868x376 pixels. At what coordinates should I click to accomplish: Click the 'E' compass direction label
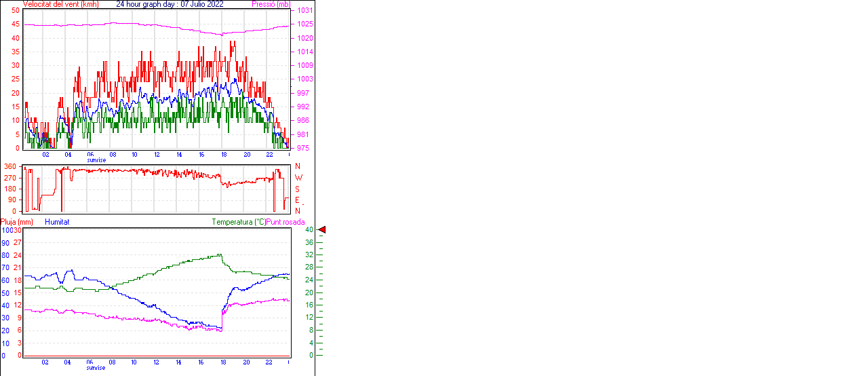point(298,200)
